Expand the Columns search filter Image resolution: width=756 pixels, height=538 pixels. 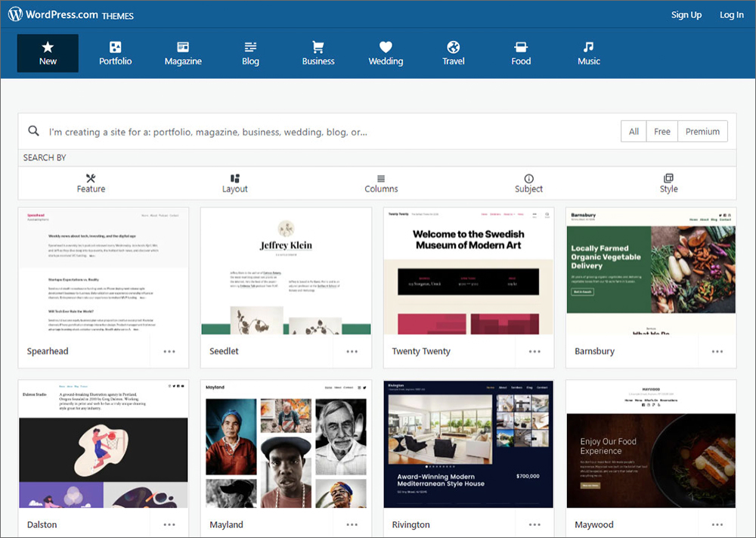(381, 183)
